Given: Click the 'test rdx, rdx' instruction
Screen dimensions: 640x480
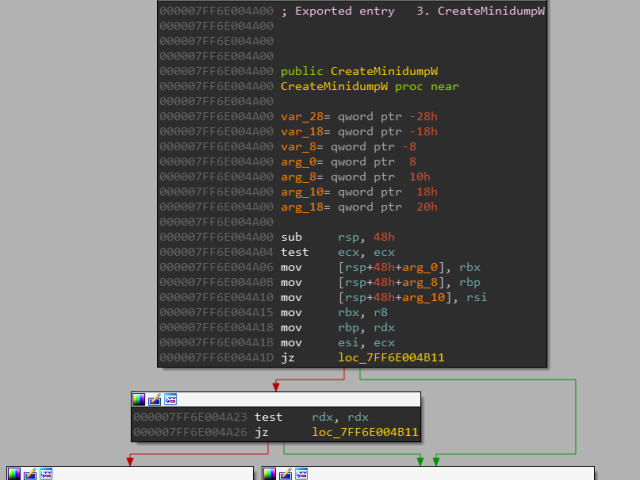Looking at the screenshot, I should pyautogui.click(x=312, y=417).
